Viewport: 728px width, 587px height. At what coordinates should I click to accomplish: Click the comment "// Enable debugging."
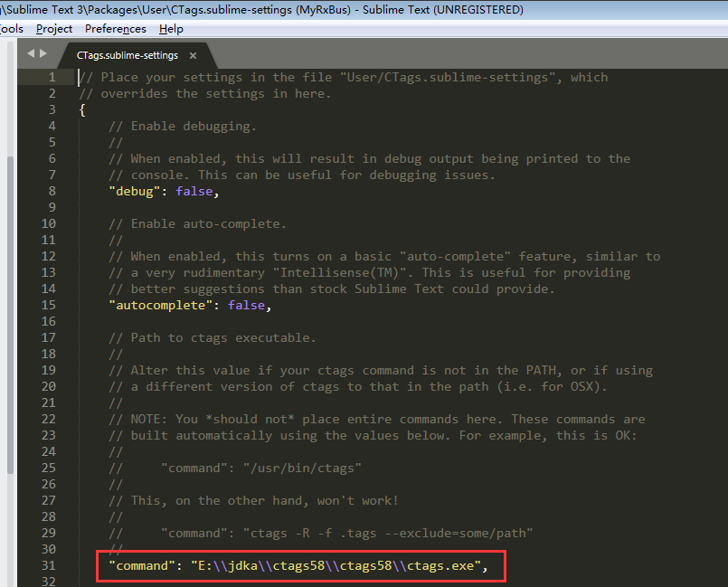183,127
